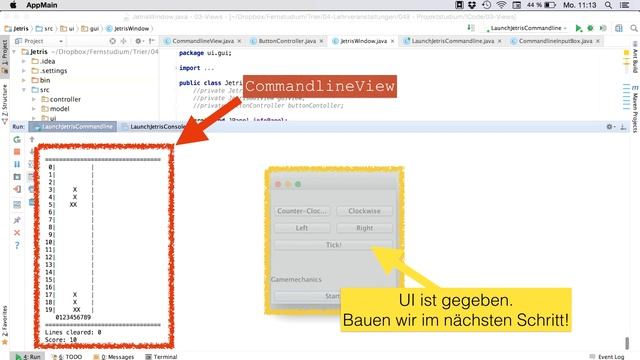This screenshot has height=360, width=640.
Task: Open the Wi-Fi menu in the macOS menu bar
Action: coord(501,5)
